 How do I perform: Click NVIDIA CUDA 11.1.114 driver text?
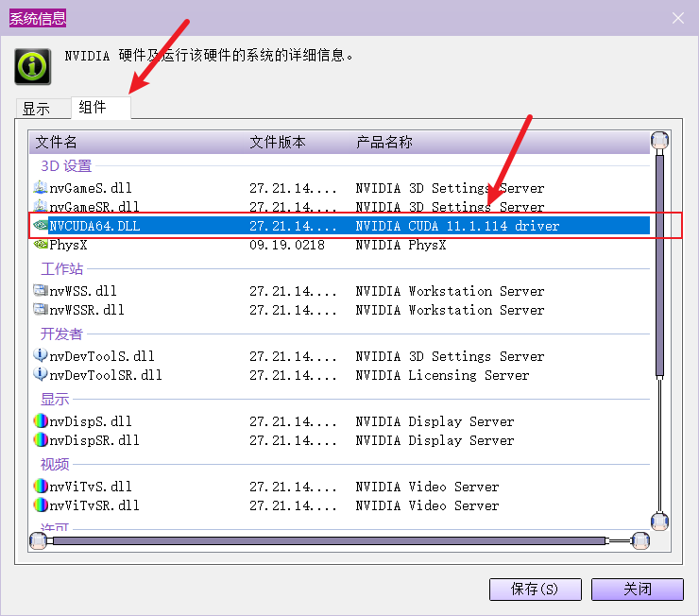pyautogui.click(x=457, y=226)
